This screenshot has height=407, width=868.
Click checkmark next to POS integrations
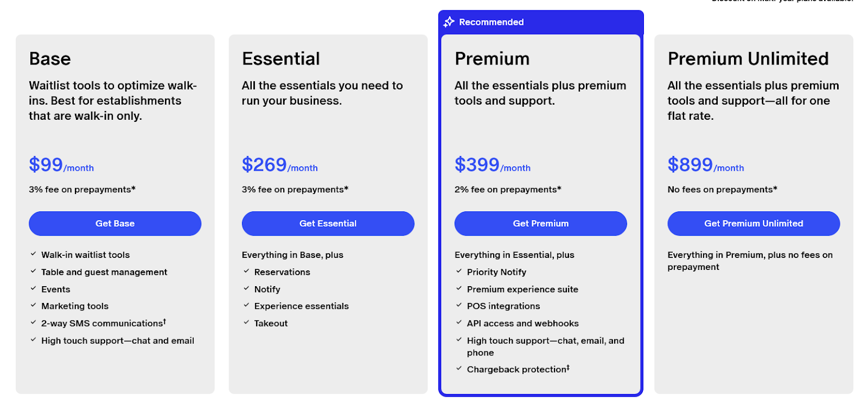[x=459, y=306]
